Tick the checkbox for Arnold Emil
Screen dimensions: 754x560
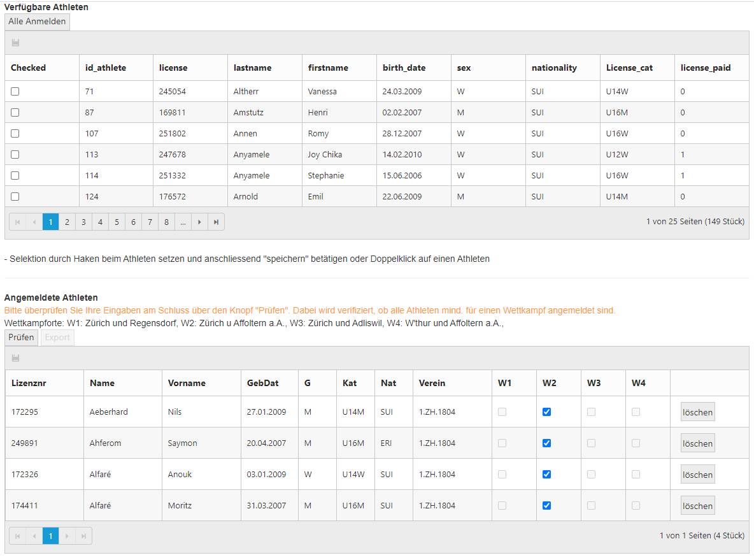point(15,196)
